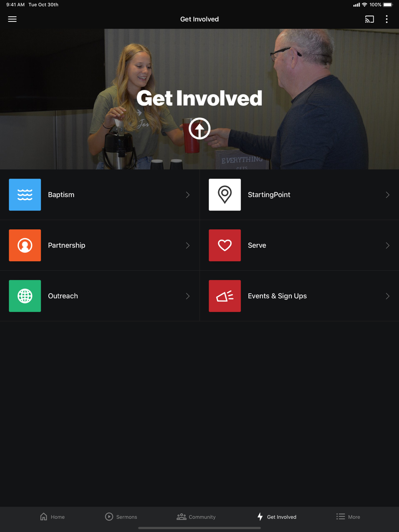Open the Outreach text link
This screenshot has width=399, height=532.
(x=63, y=296)
